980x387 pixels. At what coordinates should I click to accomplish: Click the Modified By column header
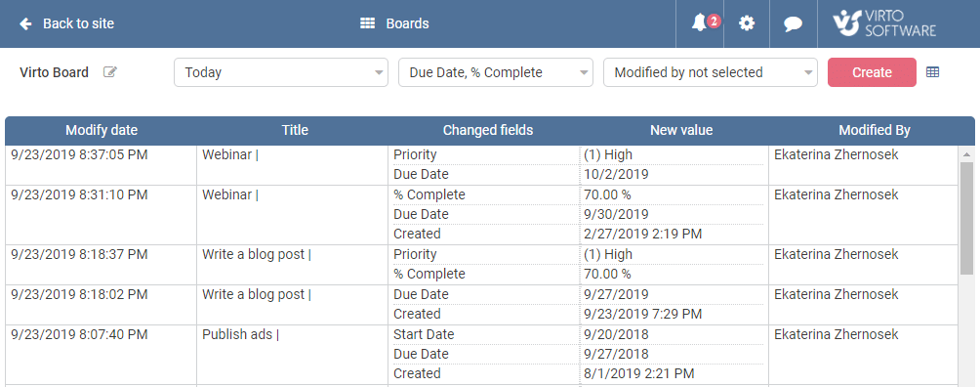coord(875,130)
